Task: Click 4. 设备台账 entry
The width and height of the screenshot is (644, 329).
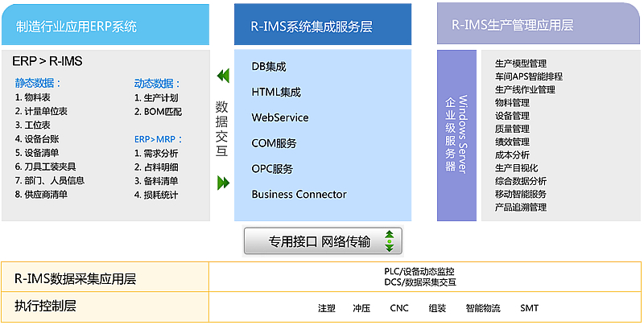Action: [37, 139]
